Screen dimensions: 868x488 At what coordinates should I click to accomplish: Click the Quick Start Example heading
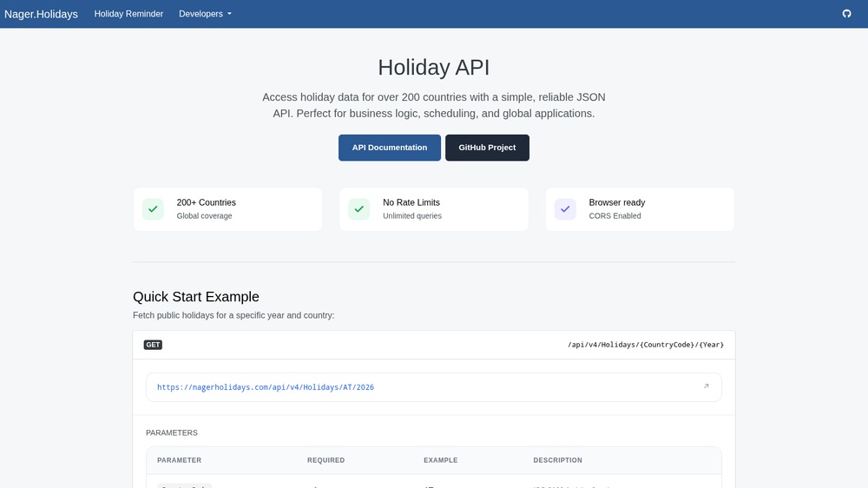pos(196,297)
